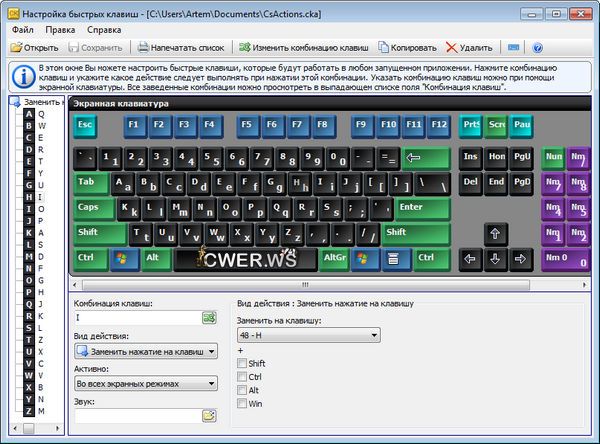Image resolution: width=600 pixels, height=444 pixels.
Task: Click the blue help question mark icon
Action: 537,47
